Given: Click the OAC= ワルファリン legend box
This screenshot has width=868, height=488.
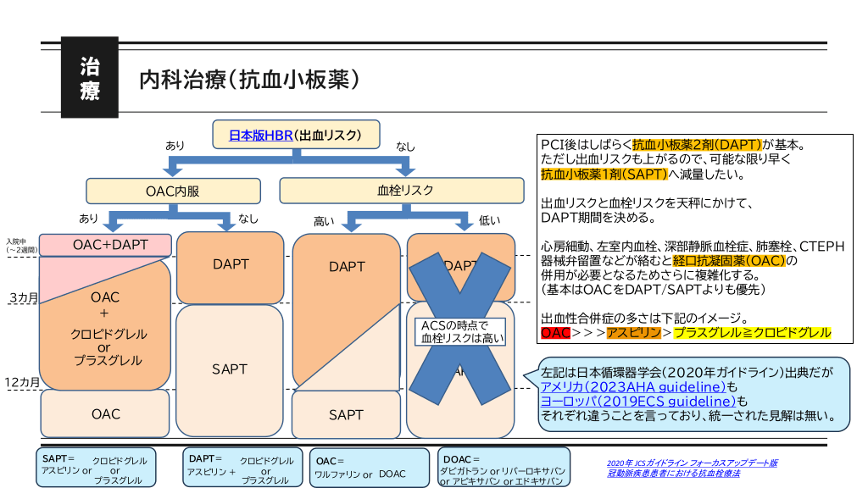Looking at the screenshot, I should [x=362, y=467].
